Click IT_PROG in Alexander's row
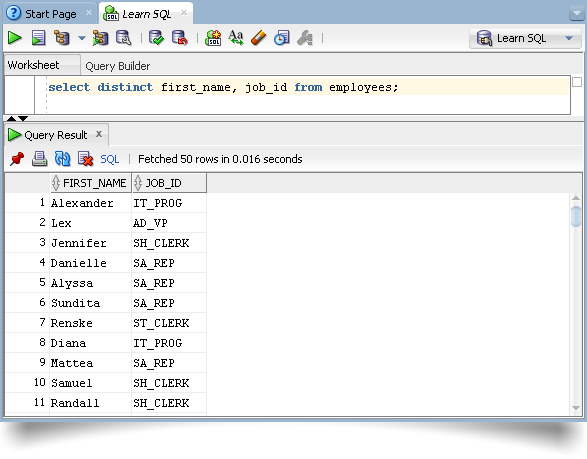Image resolution: width=587 pixels, height=459 pixels. pyautogui.click(x=169, y=203)
